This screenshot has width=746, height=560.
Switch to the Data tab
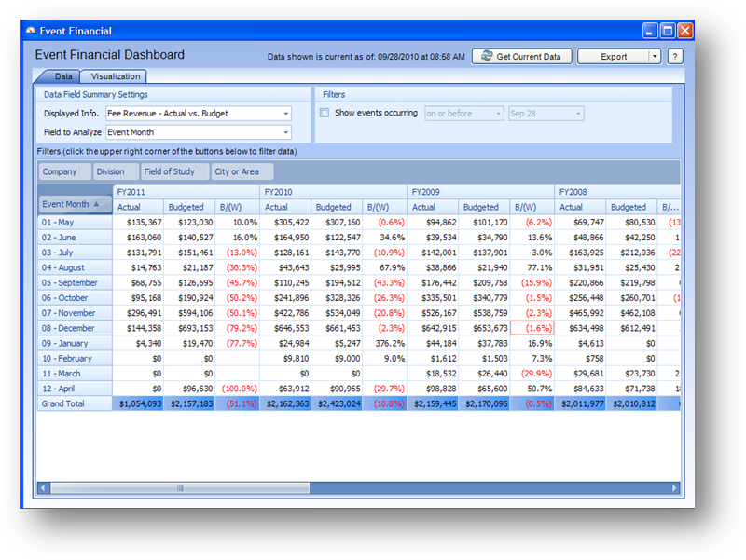point(62,76)
